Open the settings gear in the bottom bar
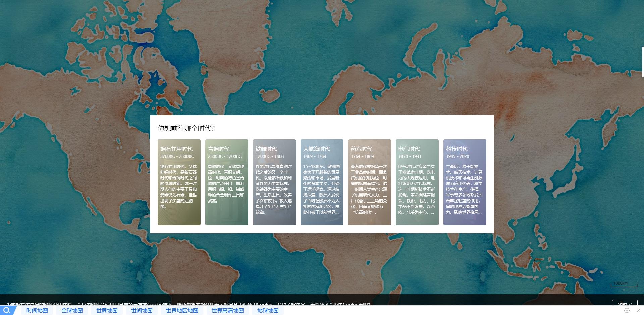 627,310
